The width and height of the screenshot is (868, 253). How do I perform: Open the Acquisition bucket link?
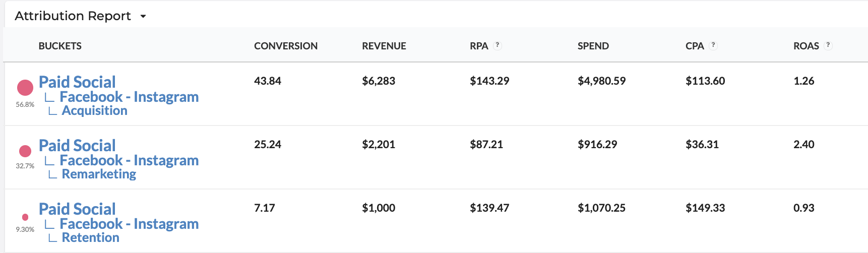(94, 111)
